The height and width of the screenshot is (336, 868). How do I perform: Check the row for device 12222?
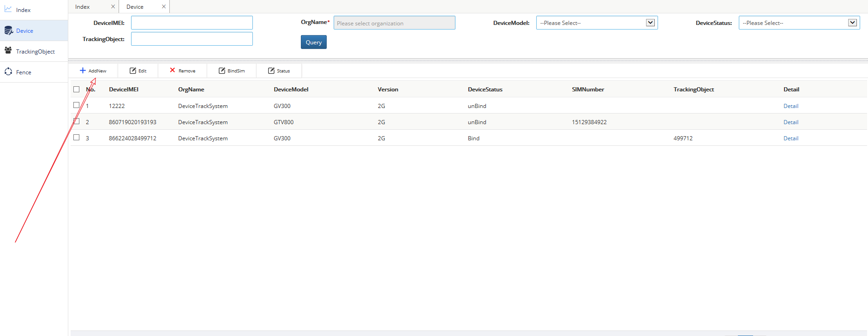[x=77, y=105]
